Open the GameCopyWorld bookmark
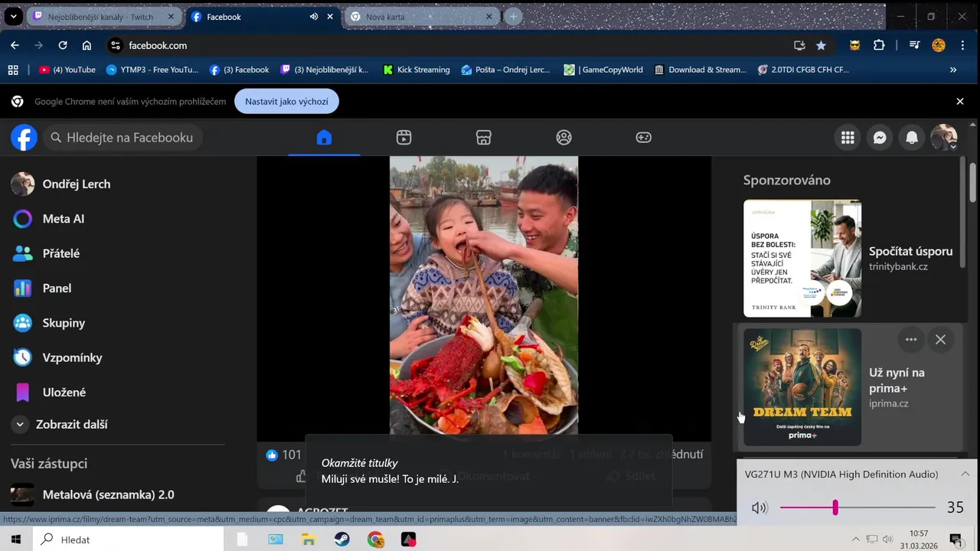 [603, 70]
